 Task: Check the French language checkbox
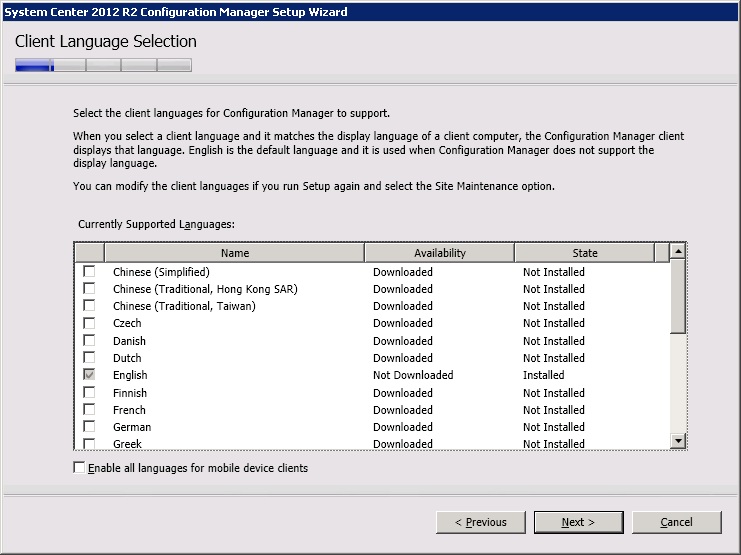coord(90,410)
